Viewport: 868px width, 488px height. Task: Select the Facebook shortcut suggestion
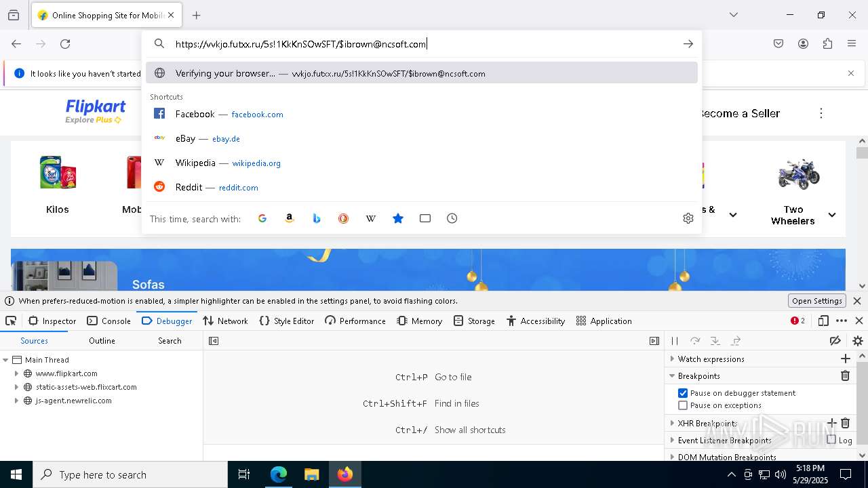[422, 114]
